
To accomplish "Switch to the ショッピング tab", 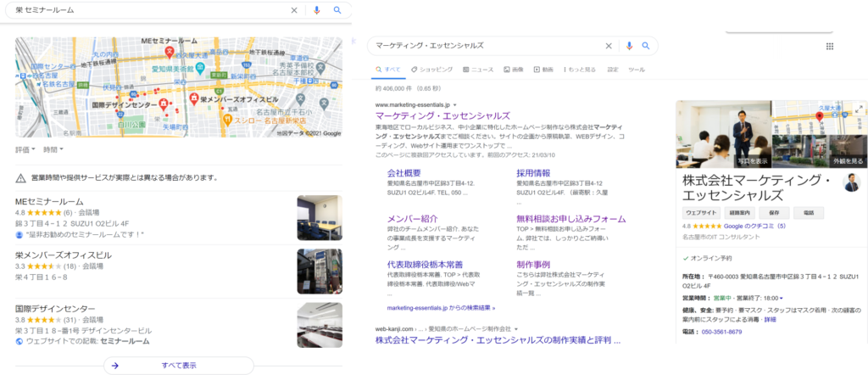I will click(431, 70).
